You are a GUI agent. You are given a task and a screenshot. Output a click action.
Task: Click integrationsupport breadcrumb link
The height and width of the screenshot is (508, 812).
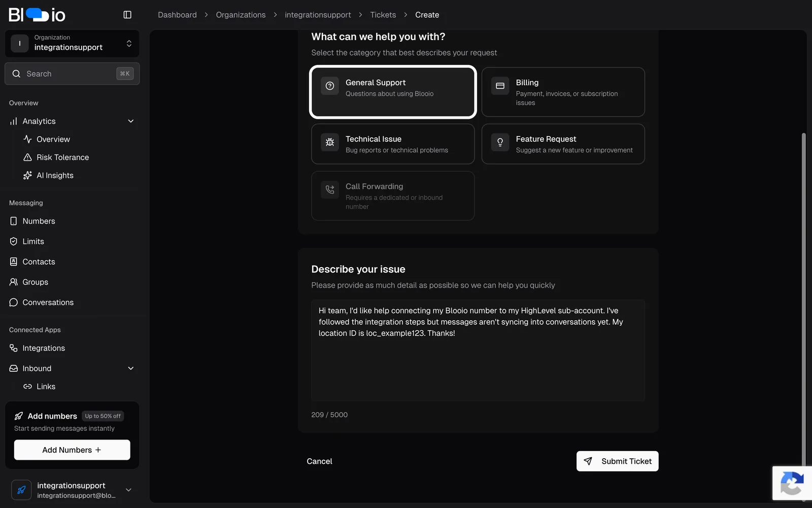click(x=318, y=15)
